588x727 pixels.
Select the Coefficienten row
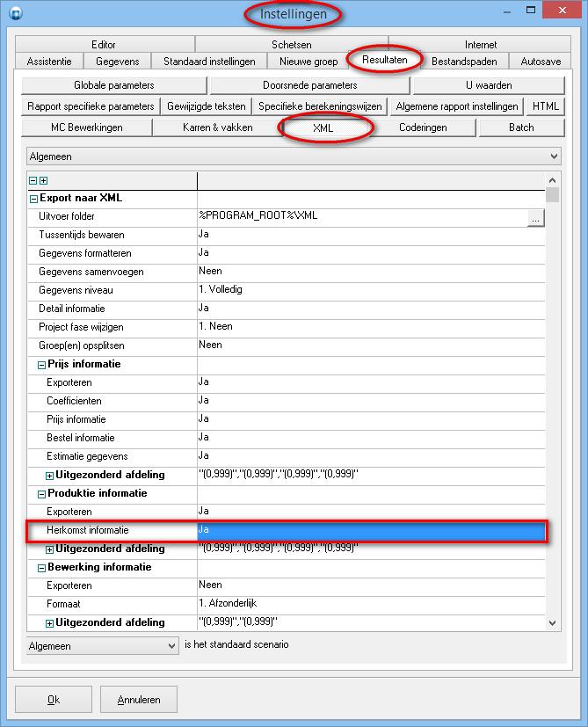pos(287,401)
